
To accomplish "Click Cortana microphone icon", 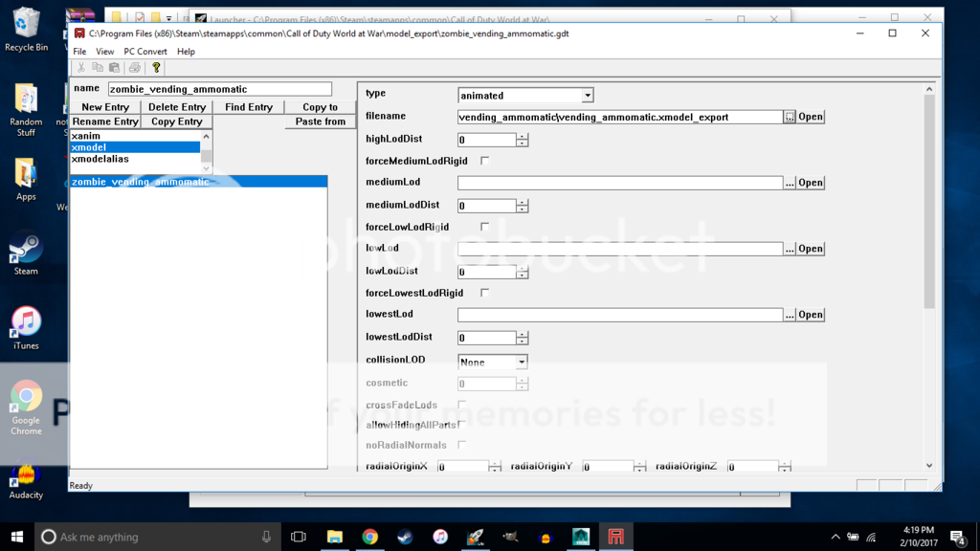I will [266, 537].
